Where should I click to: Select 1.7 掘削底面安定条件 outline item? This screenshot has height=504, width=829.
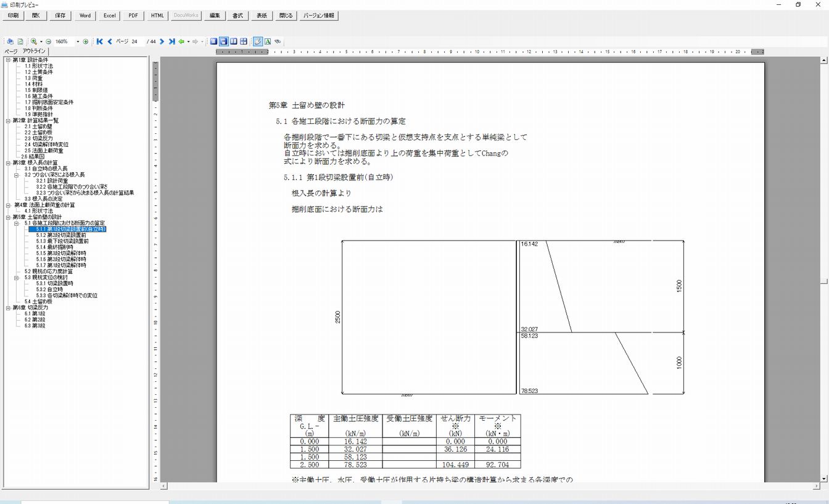pyautogui.click(x=49, y=102)
